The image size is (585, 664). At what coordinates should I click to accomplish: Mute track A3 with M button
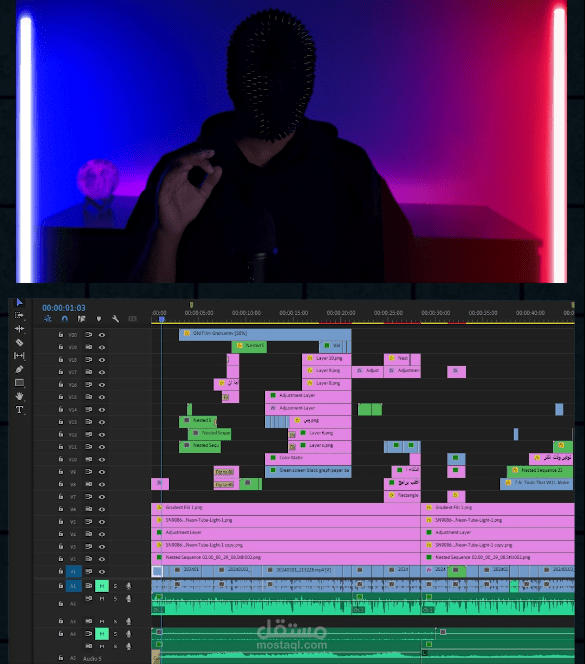click(x=102, y=621)
